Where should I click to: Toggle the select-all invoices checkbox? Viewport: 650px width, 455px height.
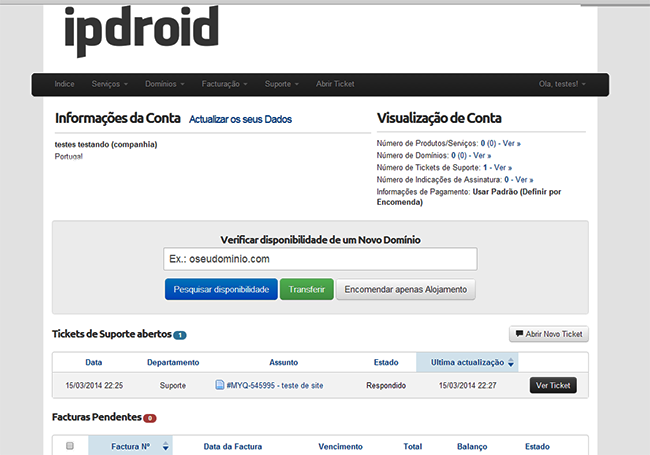(70, 446)
